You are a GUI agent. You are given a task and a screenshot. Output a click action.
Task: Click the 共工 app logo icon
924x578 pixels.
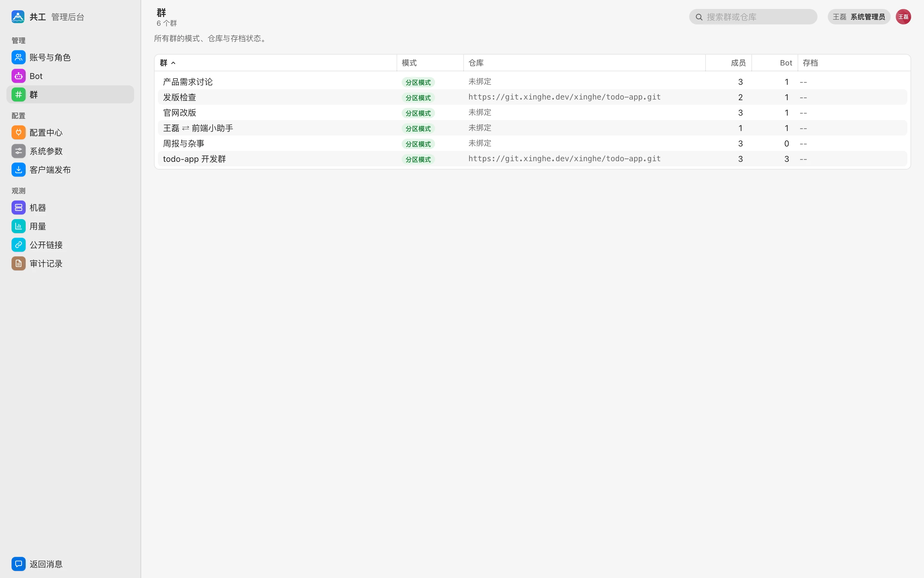pyautogui.click(x=18, y=17)
